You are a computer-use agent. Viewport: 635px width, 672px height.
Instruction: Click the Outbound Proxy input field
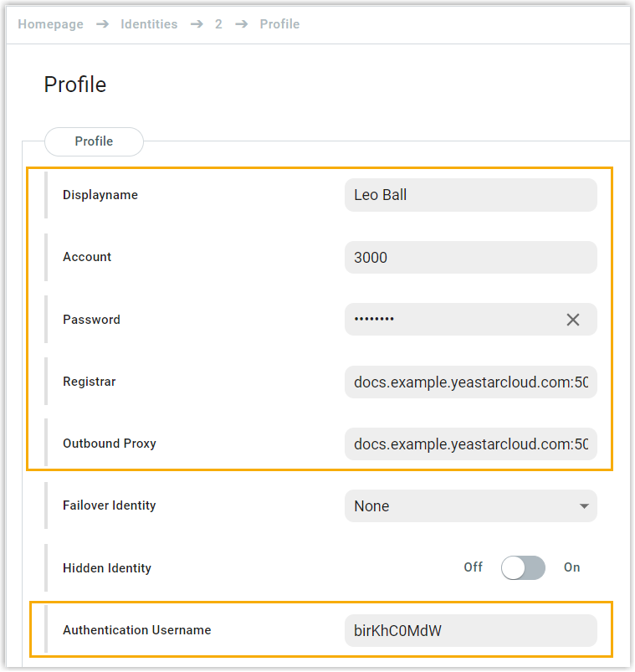[470, 444]
